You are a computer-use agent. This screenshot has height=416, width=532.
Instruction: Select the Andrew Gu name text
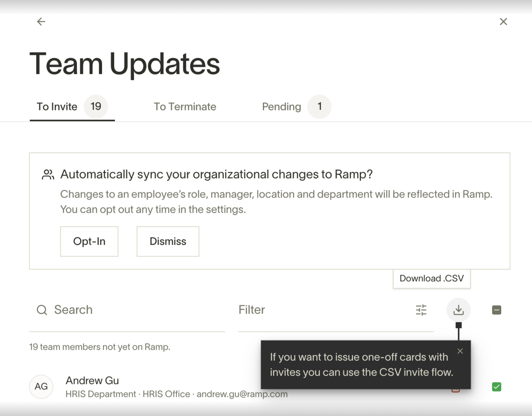[92, 381]
